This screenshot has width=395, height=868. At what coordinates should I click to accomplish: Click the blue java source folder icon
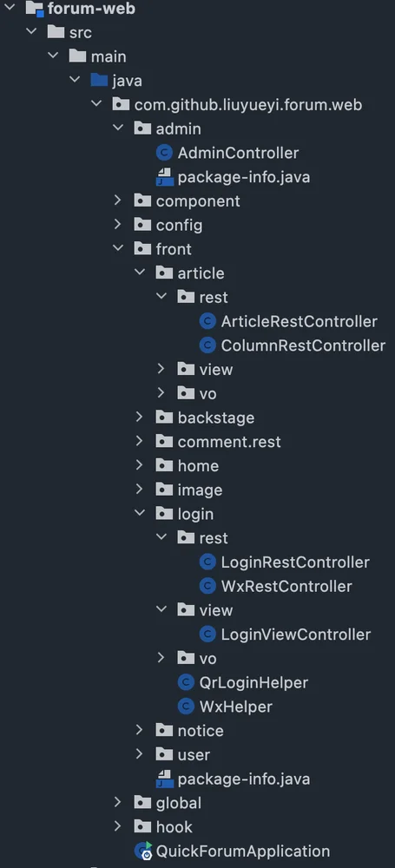click(99, 81)
